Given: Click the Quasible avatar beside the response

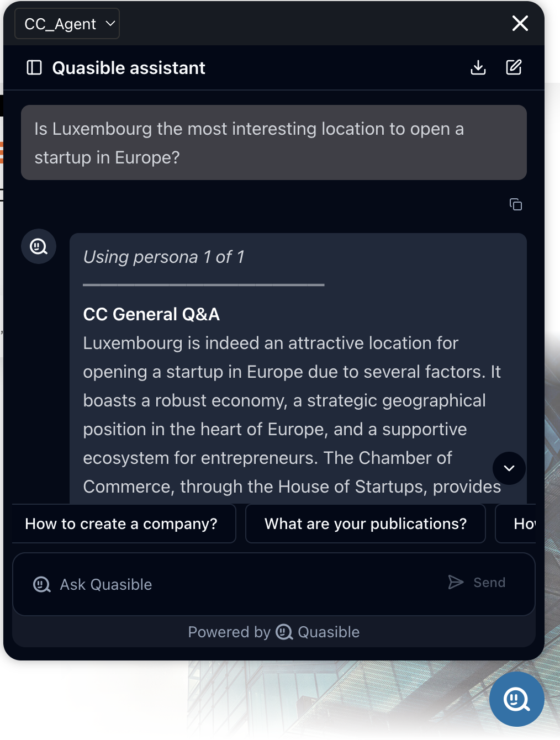Looking at the screenshot, I should tap(39, 246).
